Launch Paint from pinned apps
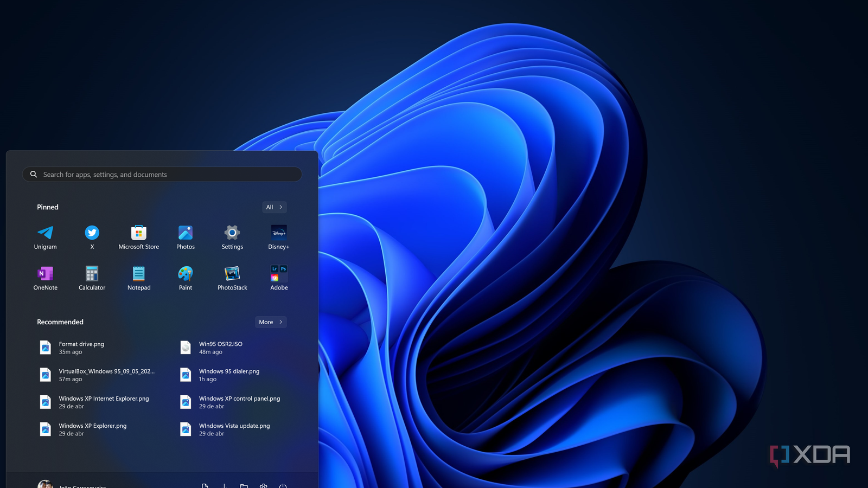This screenshot has width=868, height=488. (x=185, y=278)
